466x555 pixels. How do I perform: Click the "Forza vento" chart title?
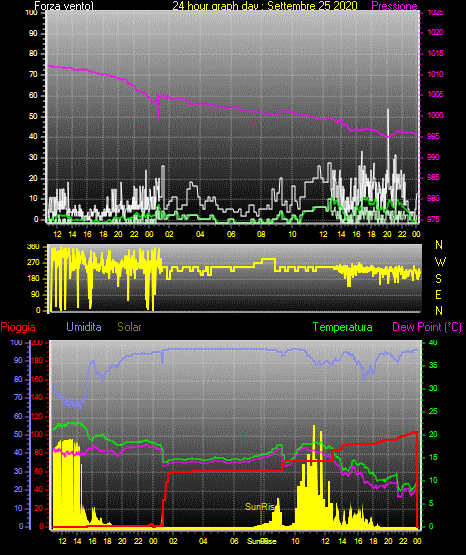tap(64, 6)
